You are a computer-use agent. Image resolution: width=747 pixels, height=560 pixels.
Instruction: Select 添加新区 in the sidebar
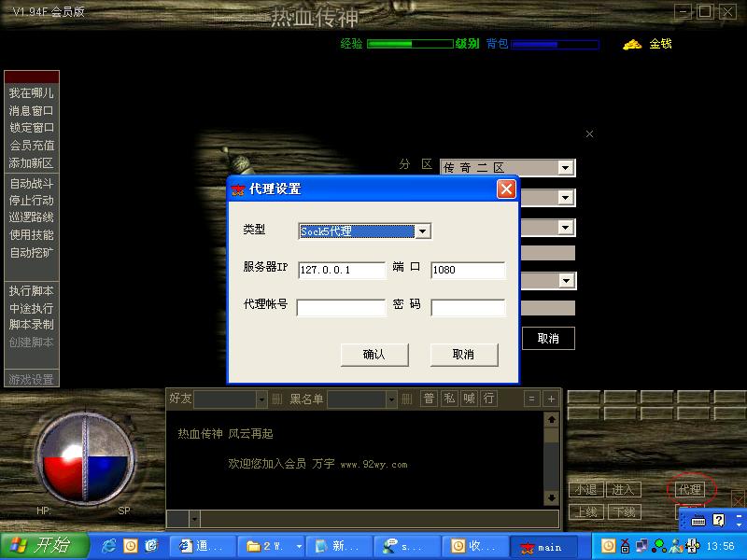coord(32,163)
